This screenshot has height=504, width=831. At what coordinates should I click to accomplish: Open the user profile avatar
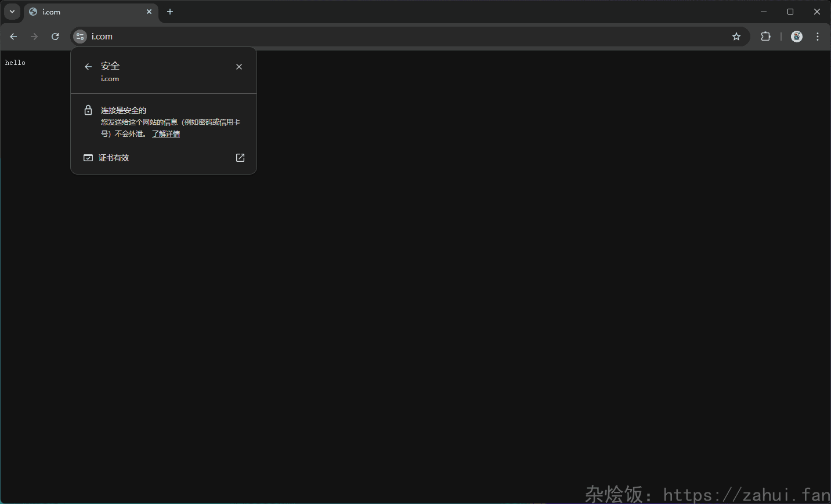tap(797, 37)
